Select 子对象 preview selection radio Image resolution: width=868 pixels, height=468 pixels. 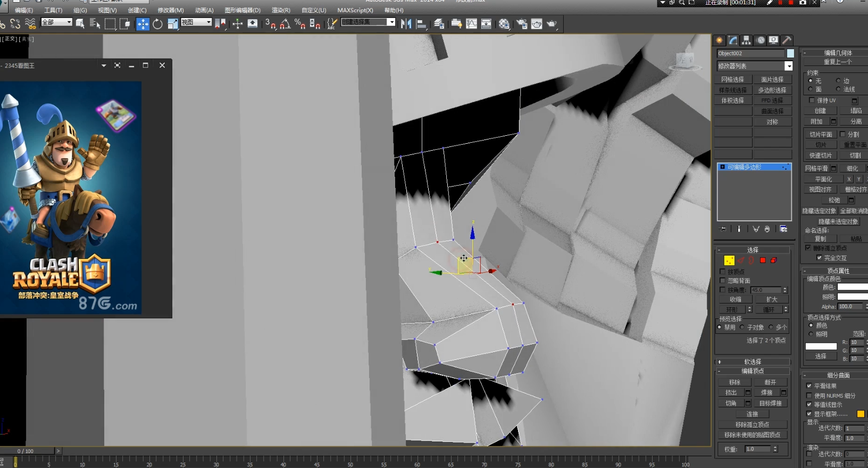742,327
